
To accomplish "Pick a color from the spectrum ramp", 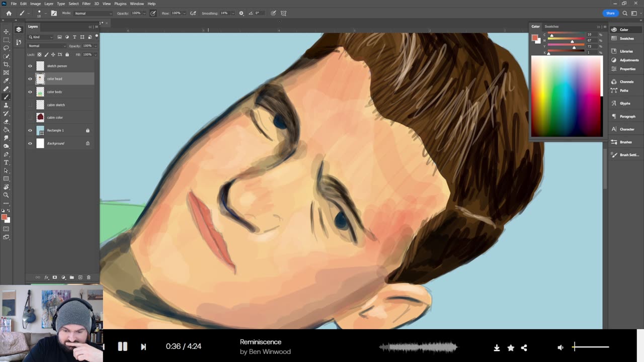I will (566, 96).
